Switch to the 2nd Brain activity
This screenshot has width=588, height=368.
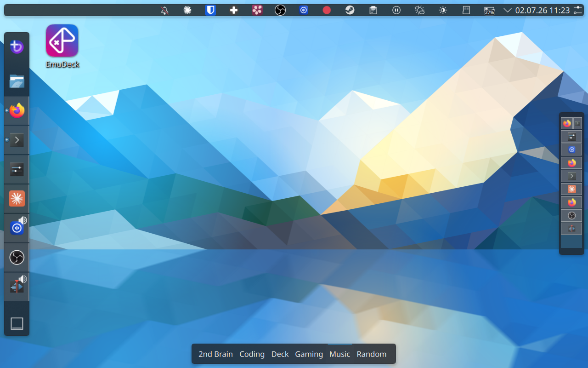click(x=215, y=354)
